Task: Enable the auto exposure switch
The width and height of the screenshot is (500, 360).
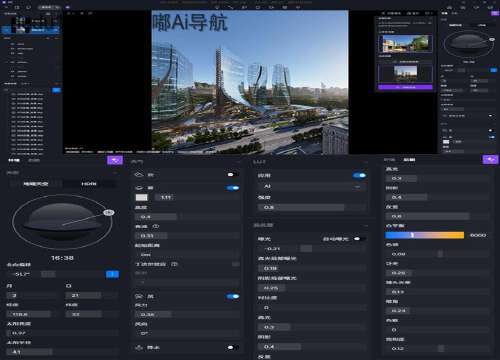Action: click(x=359, y=239)
